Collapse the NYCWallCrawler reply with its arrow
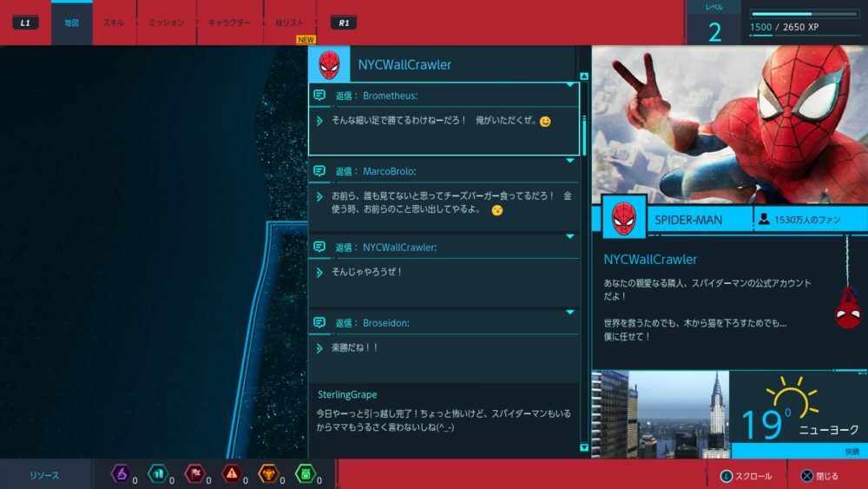Screen dimensions: 868x489 [570, 236]
